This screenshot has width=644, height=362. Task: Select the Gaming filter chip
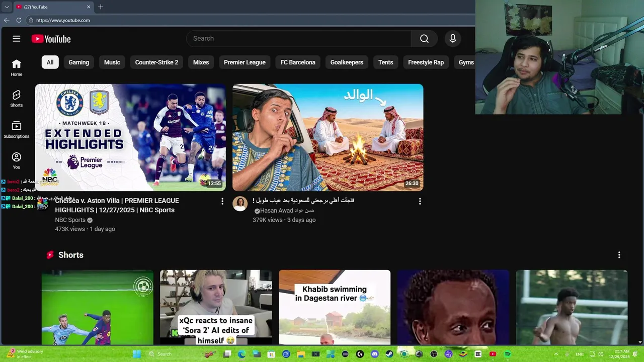[79, 62]
